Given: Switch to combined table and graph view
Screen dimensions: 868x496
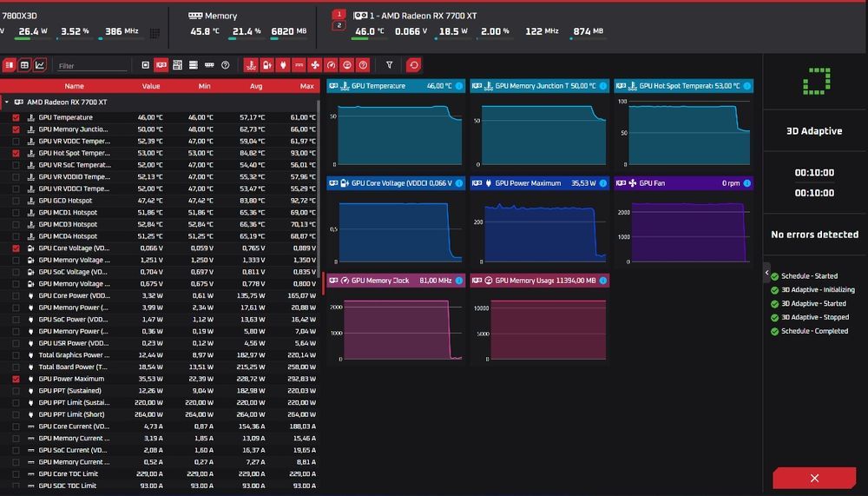Looking at the screenshot, I should click(10, 65).
